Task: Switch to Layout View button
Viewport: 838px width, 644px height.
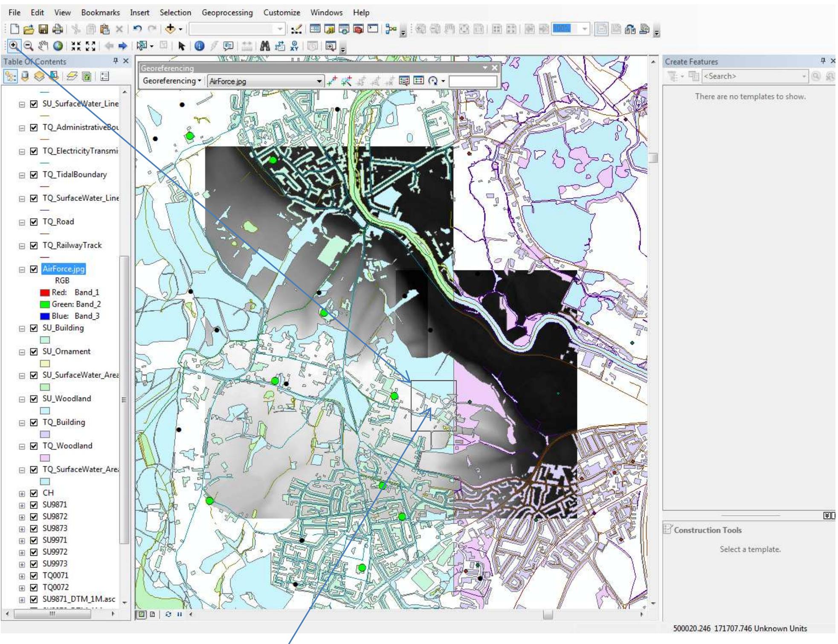Action: 152,615
